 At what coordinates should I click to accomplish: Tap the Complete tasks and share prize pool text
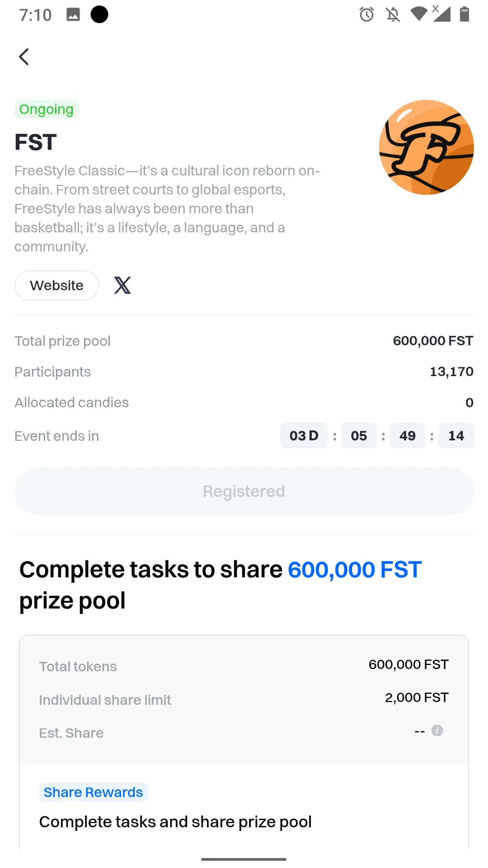tap(175, 822)
